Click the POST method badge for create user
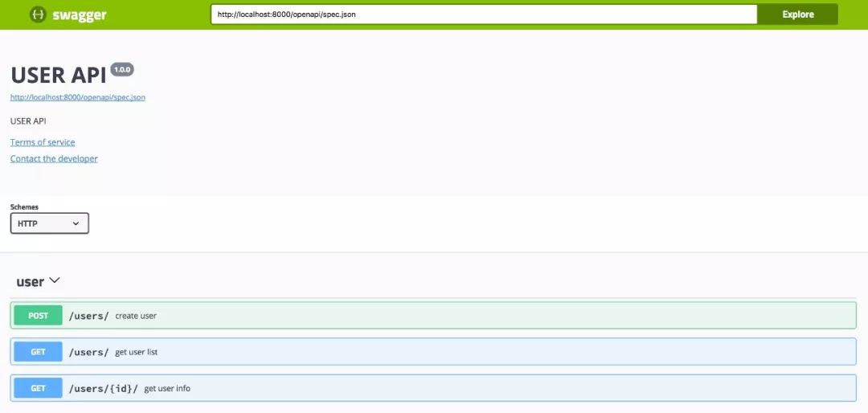This screenshot has height=413, width=868. click(39, 316)
